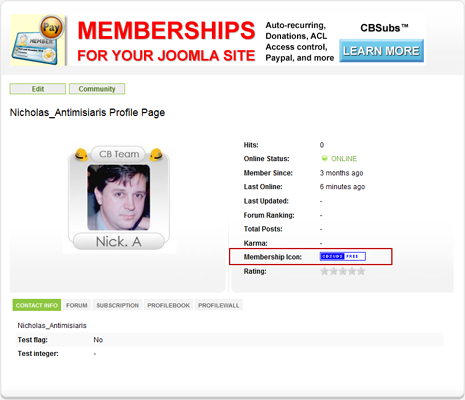
Task: Open the Community menu
Action: 97,89
